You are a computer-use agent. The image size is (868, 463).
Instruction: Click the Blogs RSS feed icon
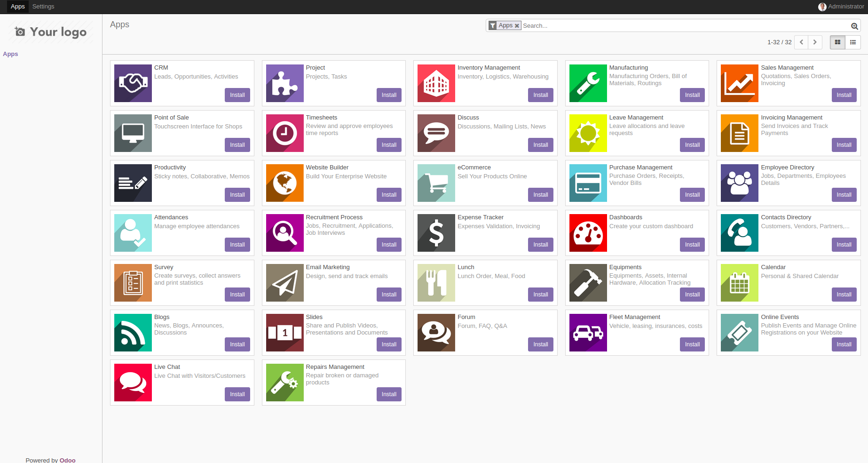point(133,333)
